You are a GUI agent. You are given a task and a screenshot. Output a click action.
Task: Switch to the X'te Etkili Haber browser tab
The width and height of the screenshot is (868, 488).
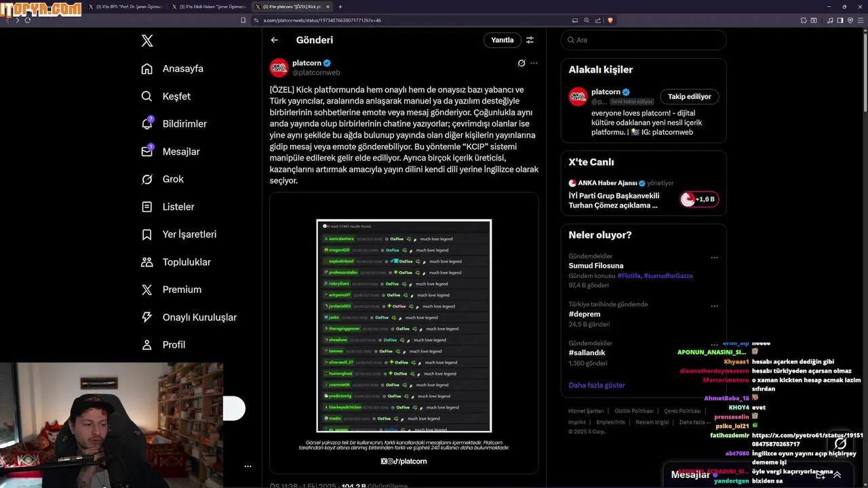[208, 6]
